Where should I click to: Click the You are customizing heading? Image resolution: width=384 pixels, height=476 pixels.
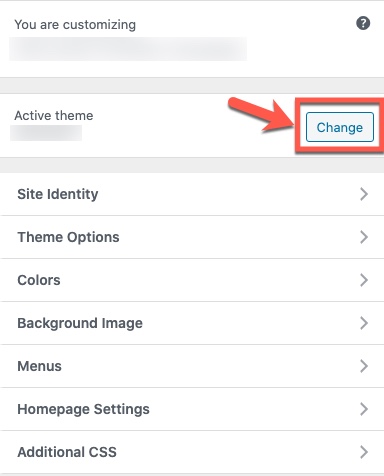75,25
